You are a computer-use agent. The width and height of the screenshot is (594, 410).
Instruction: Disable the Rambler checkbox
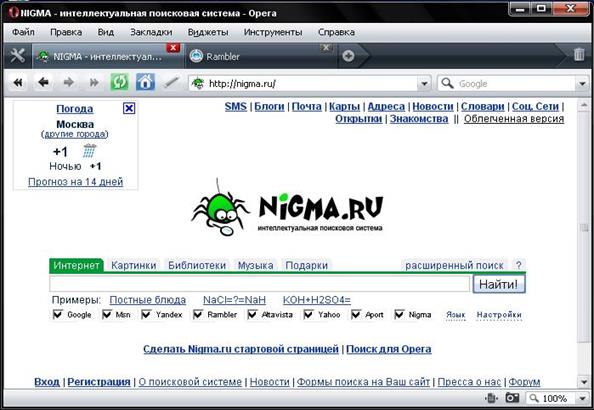(x=198, y=314)
